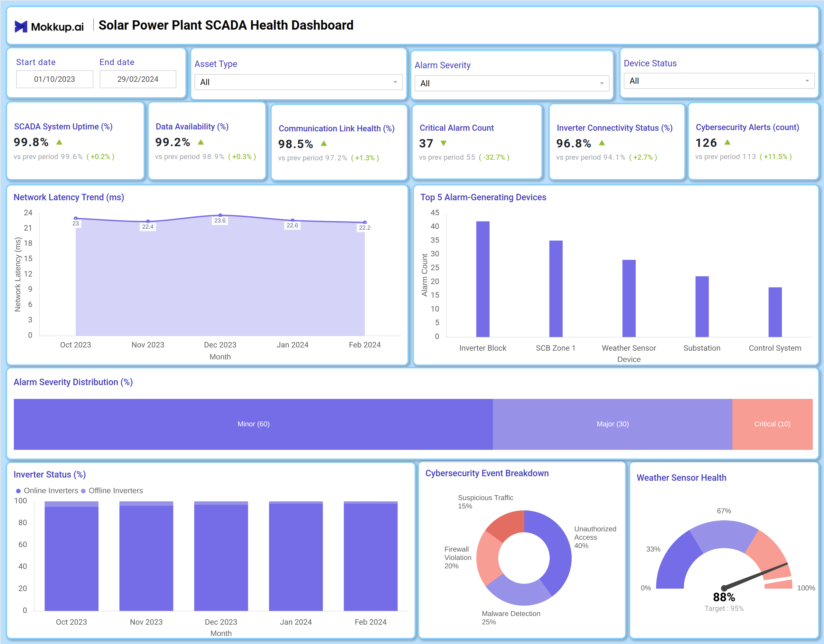
Task: Open the Alarm Severity dropdown
Action: (511, 83)
